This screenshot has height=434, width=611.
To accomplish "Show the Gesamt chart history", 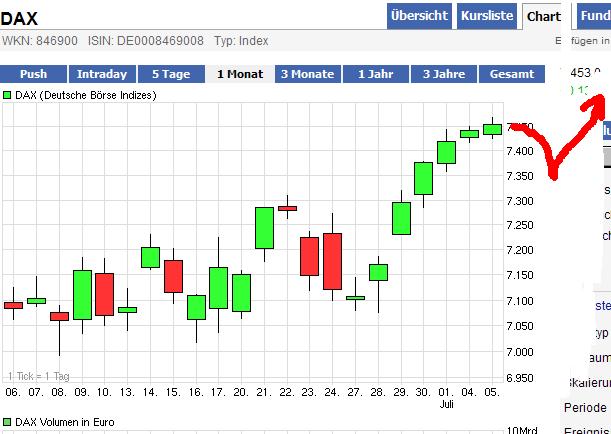I will tap(512, 74).
